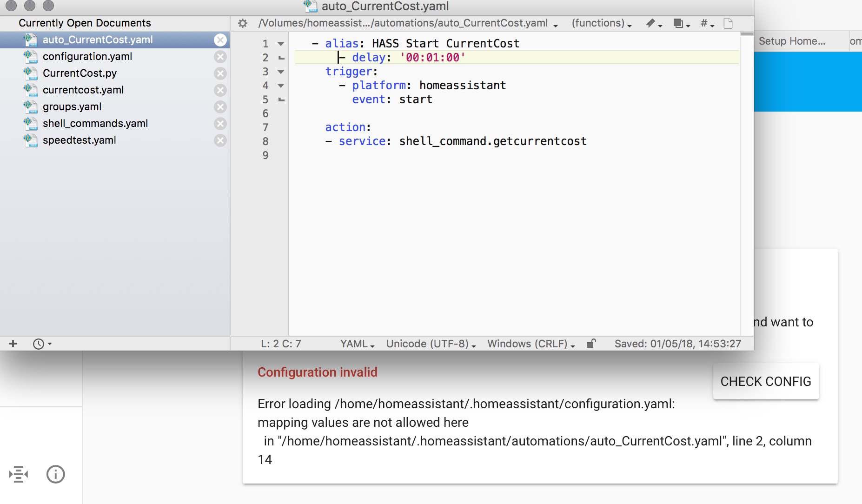Close auto_CurrentCost.yaml in the documents list
The height and width of the screenshot is (504, 862).
tap(220, 40)
